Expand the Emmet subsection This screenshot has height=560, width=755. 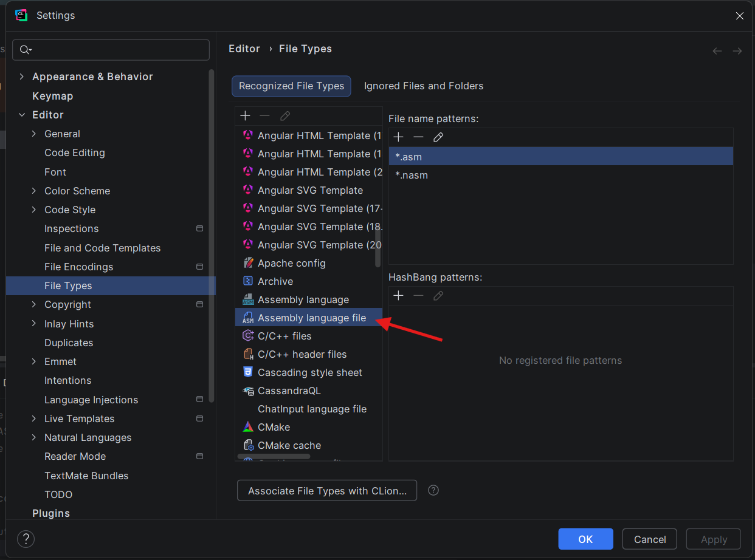34,361
